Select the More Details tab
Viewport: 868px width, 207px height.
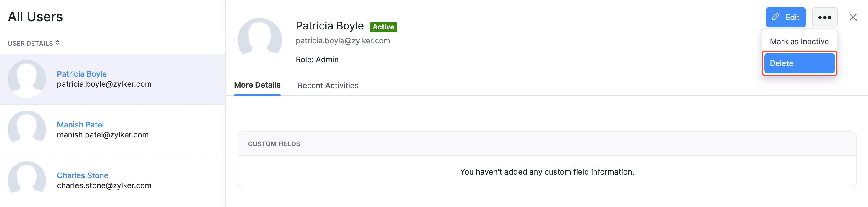[x=257, y=85]
